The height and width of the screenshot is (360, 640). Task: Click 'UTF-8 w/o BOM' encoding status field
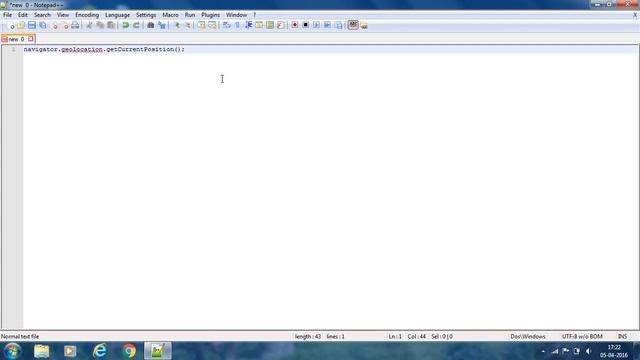pyautogui.click(x=582, y=336)
